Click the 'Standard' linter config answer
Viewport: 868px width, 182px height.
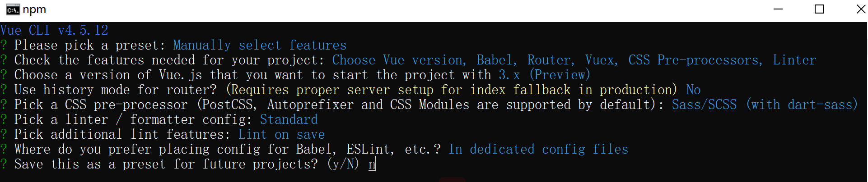289,119
